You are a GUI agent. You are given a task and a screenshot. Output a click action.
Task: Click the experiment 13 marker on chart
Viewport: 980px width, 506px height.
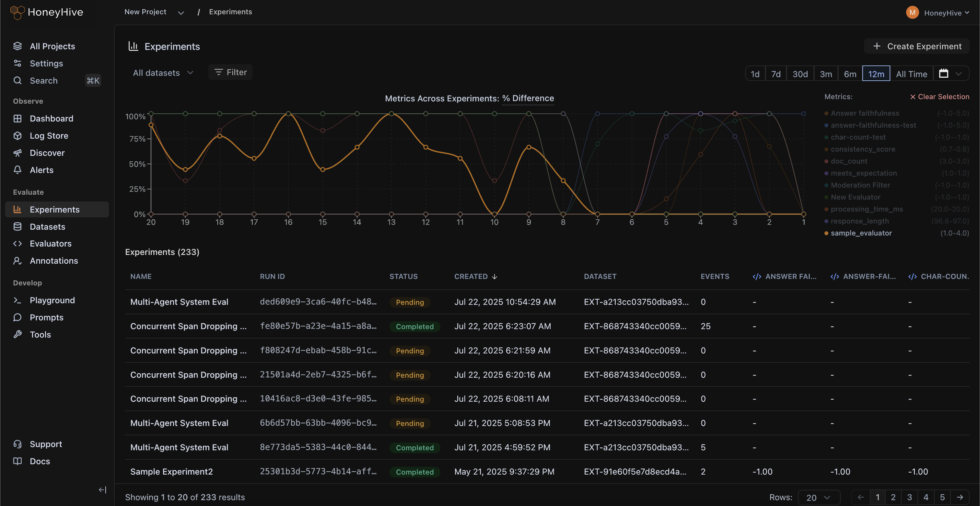point(391,114)
